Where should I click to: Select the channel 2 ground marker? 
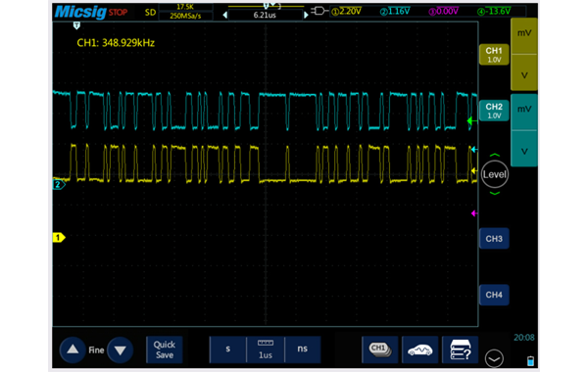[59, 184]
